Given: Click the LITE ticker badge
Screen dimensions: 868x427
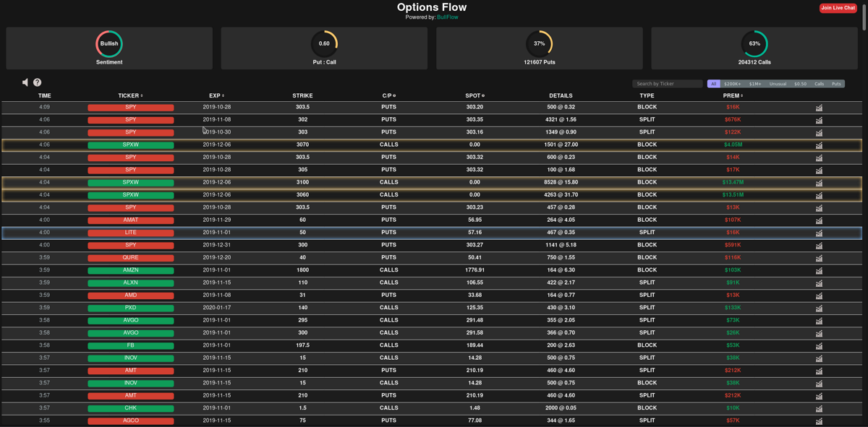Looking at the screenshot, I should pos(131,233).
